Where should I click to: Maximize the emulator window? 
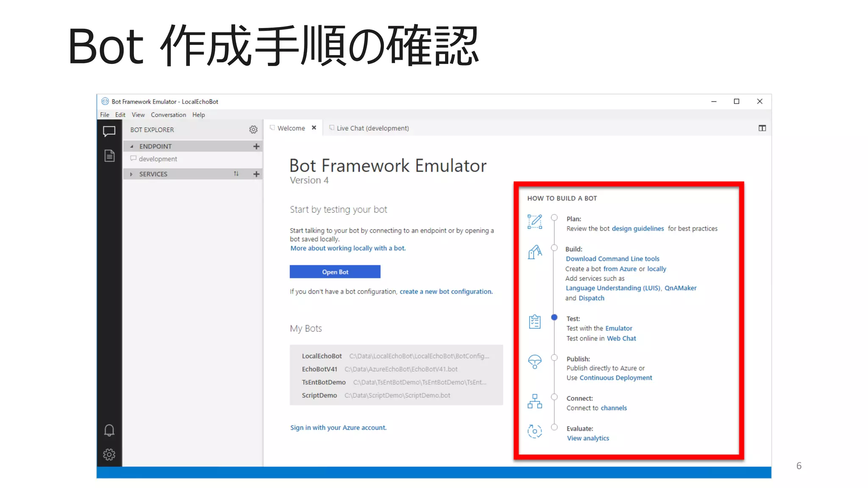(x=737, y=101)
